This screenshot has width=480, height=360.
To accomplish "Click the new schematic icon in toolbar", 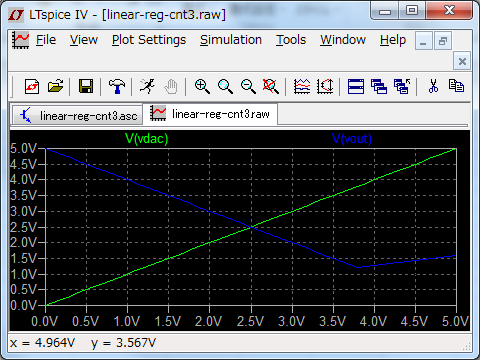I will pos(32,87).
